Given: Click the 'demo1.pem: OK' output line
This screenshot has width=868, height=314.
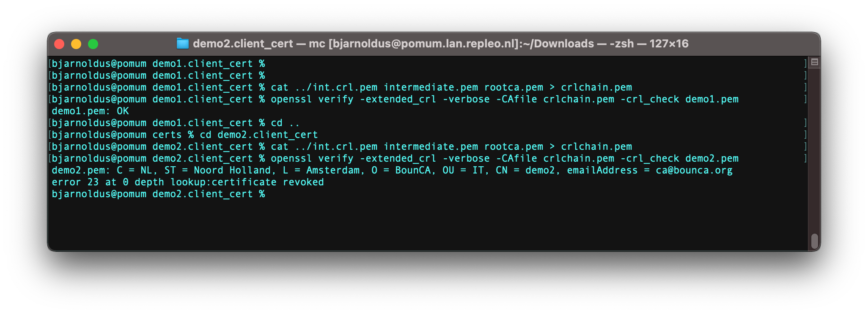Looking at the screenshot, I should click(90, 111).
